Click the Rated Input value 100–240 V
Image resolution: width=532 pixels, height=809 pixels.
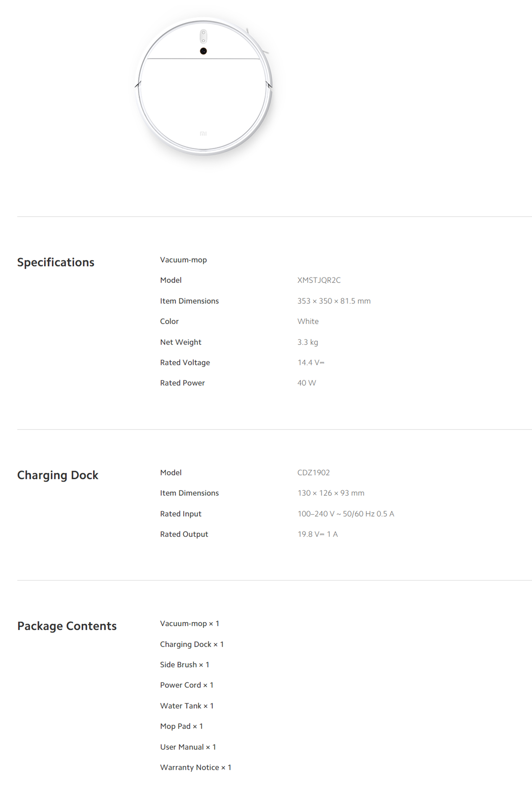[x=346, y=514]
